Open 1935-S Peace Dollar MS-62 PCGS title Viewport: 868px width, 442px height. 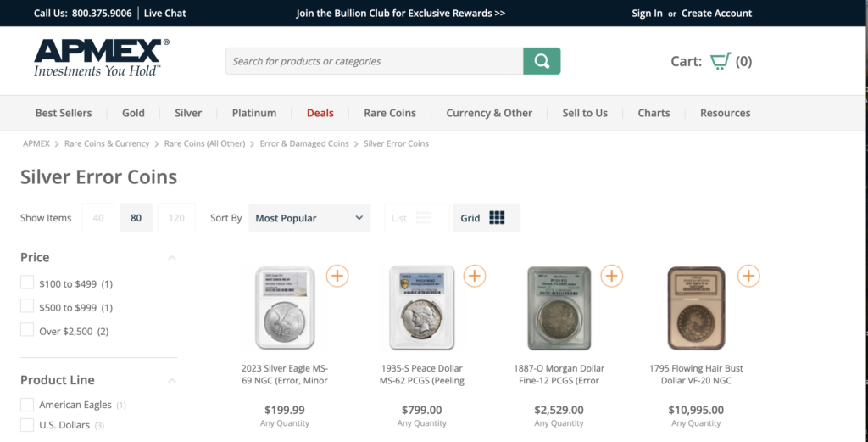pyautogui.click(x=422, y=374)
